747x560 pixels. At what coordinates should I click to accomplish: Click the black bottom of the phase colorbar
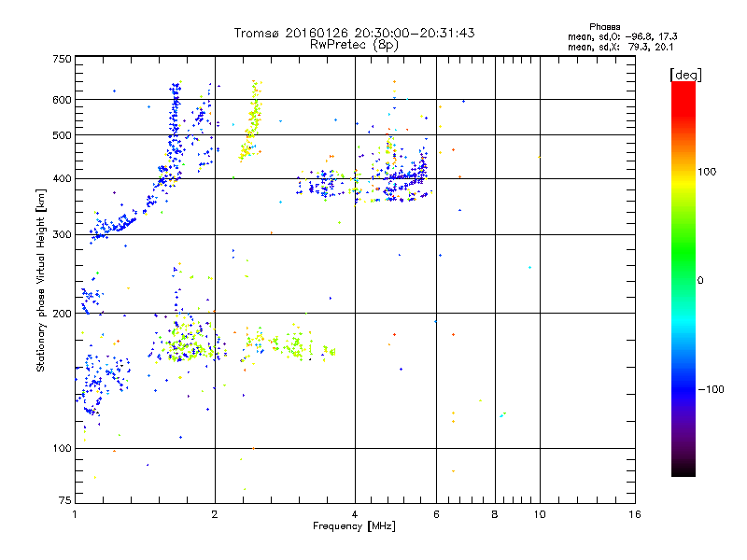click(684, 470)
